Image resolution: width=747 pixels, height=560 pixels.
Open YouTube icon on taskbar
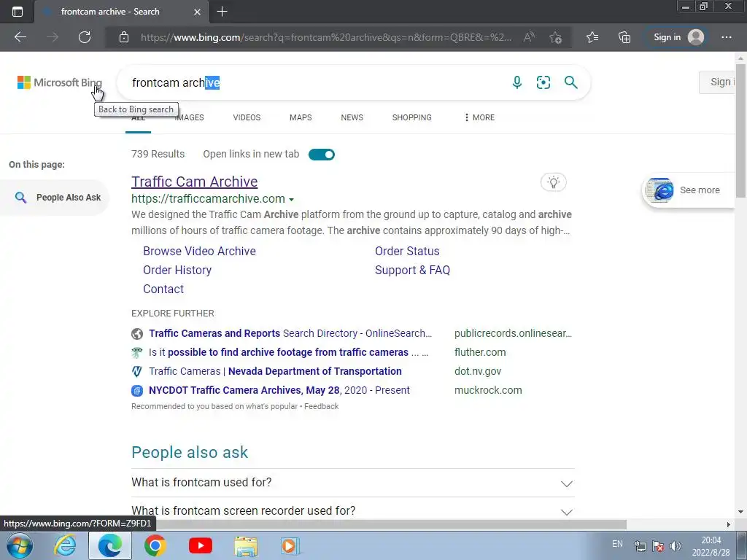coord(200,545)
